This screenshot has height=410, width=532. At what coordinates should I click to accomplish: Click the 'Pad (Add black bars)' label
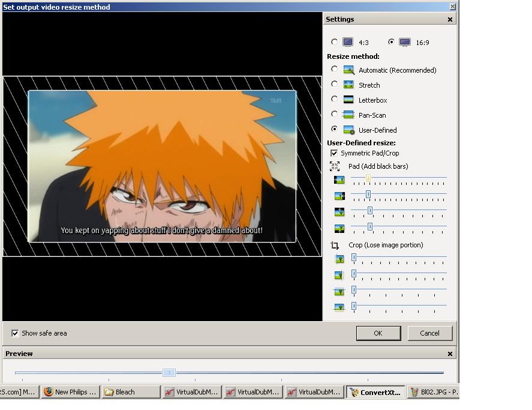pyautogui.click(x=378, y=166)
